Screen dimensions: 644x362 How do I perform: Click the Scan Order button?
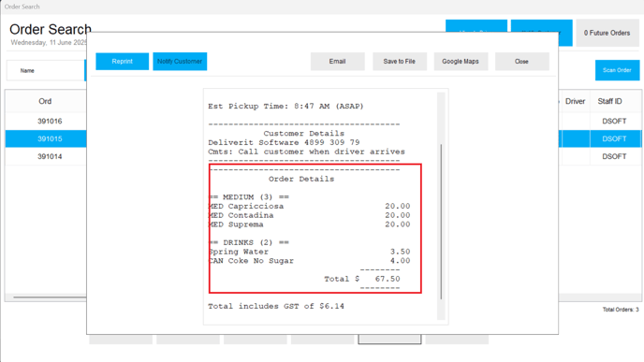click(617, 70)
